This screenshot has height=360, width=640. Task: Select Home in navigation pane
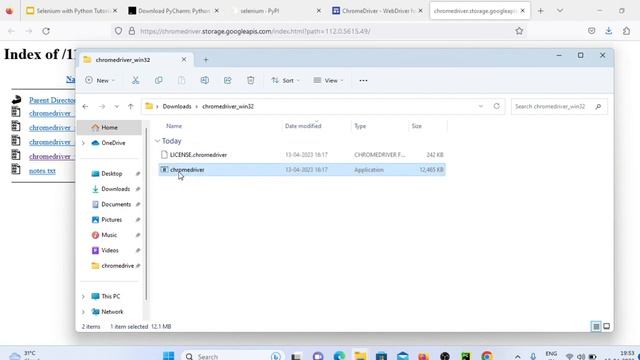(109, 127)
